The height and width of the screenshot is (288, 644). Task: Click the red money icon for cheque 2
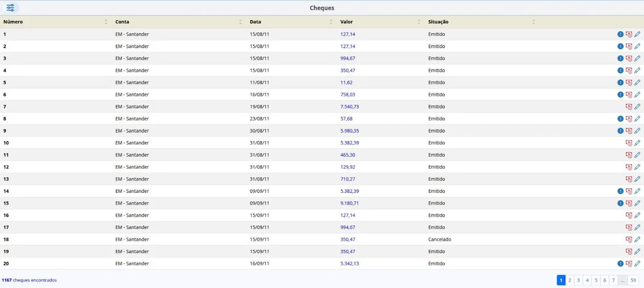(x=629, y=46)
